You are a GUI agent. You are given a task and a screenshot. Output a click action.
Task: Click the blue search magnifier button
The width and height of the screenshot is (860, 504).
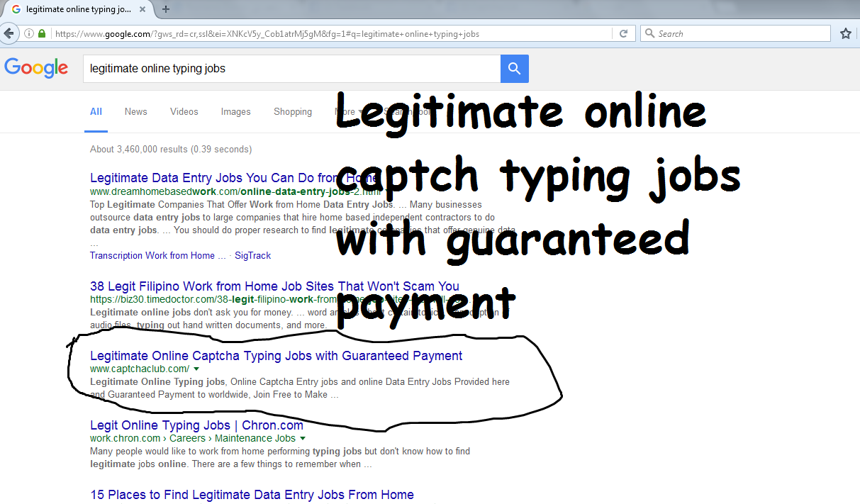click(515, 69)
